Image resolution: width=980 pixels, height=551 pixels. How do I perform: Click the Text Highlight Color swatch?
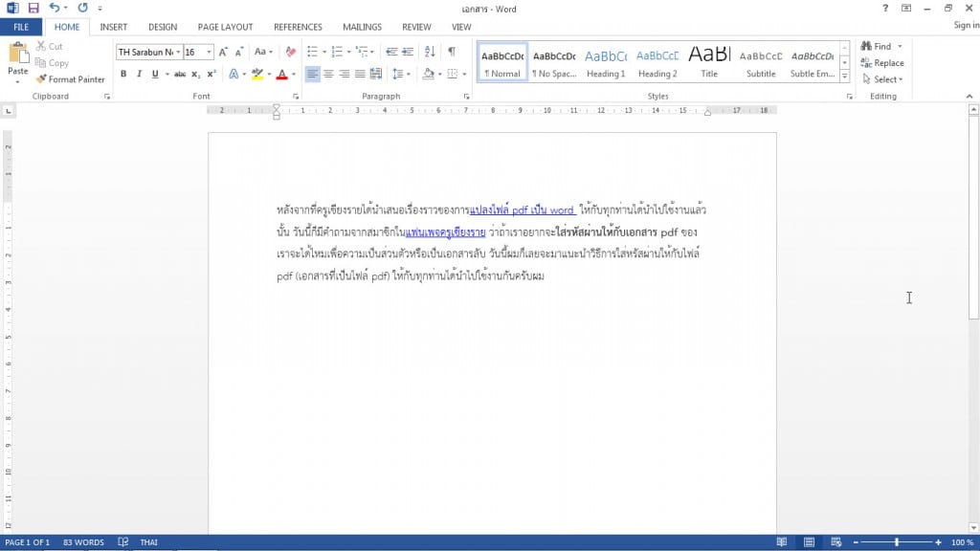click(256, 74)
